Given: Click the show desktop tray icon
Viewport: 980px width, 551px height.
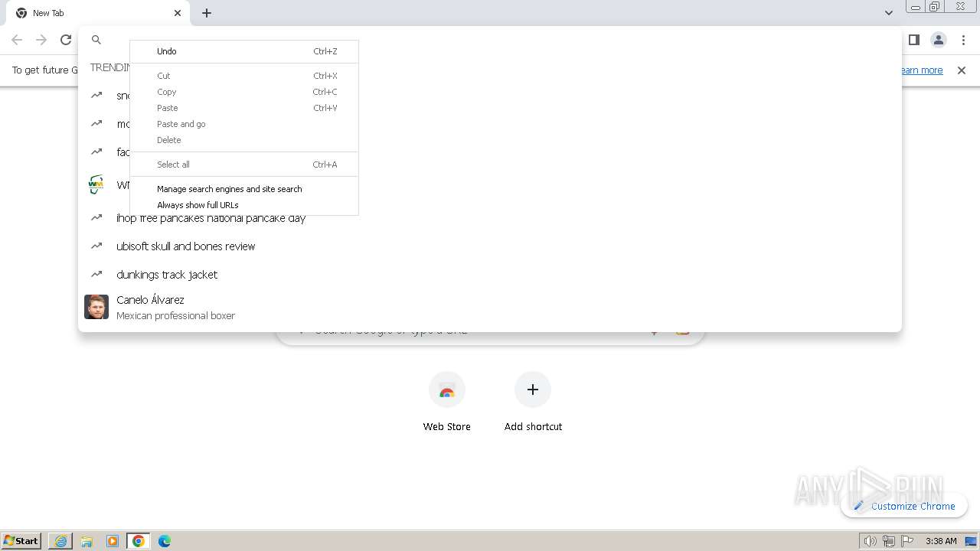Looking at the screenshot, I should click(x=971, y=541).
